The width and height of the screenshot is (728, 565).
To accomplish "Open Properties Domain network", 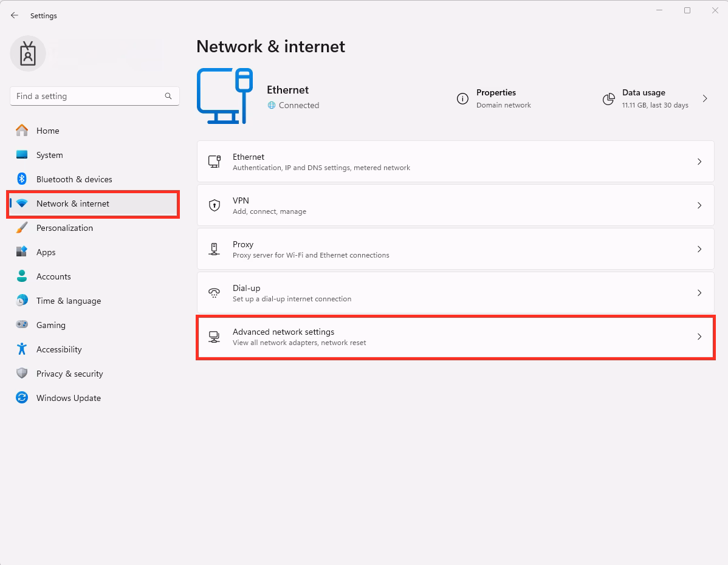I will [x=494, y=98].
